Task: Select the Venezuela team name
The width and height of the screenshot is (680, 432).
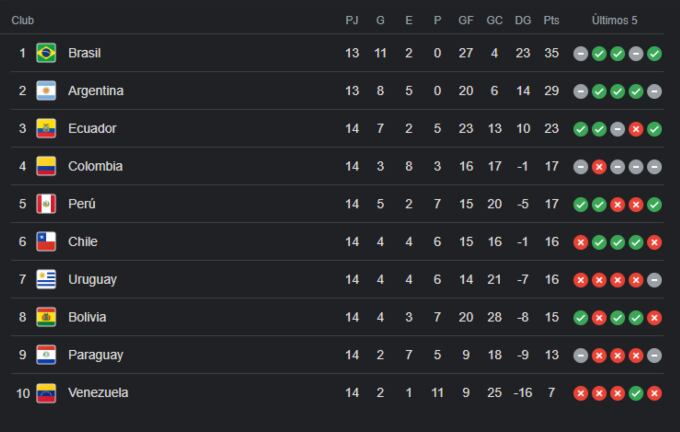Action: click(98, 393)
